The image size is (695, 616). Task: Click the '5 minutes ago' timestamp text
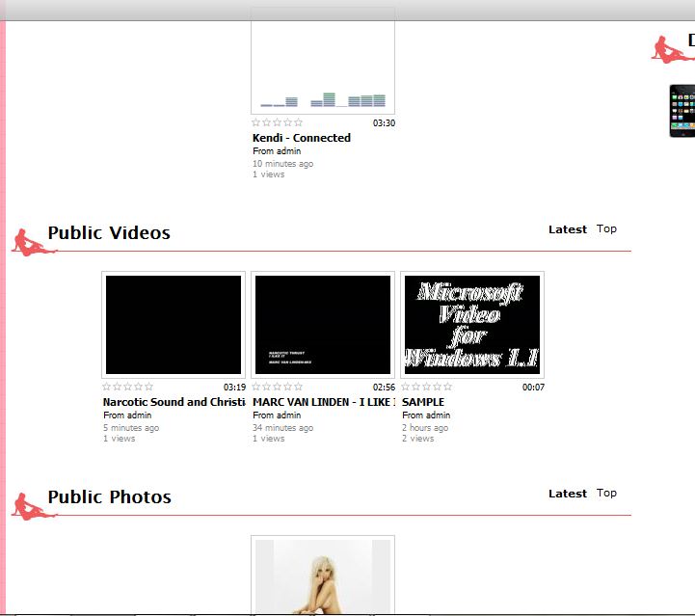pos(131,428)
